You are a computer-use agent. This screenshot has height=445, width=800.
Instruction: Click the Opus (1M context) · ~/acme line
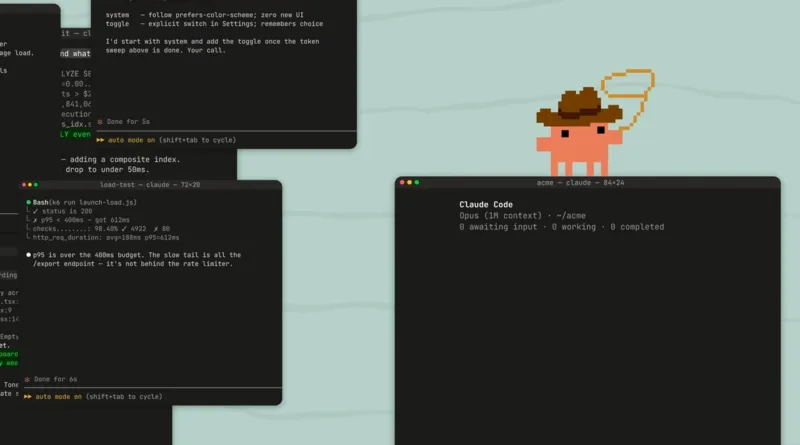tap(522, 216)
